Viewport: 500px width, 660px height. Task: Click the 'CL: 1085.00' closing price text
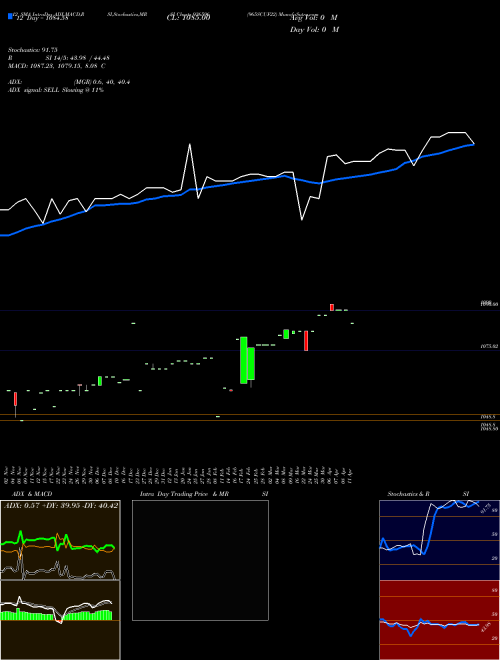(x=189, y=17)
